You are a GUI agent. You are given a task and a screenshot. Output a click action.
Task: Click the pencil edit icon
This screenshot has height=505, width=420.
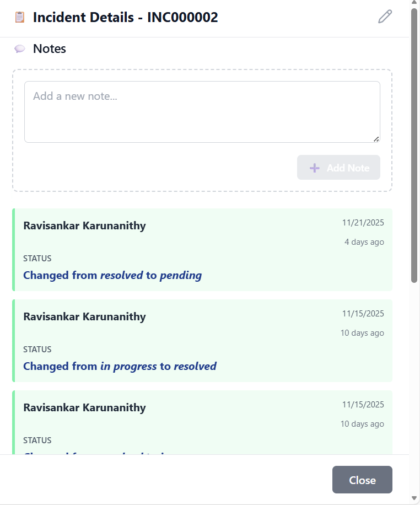pyautogui.click(x=385, y=17)
